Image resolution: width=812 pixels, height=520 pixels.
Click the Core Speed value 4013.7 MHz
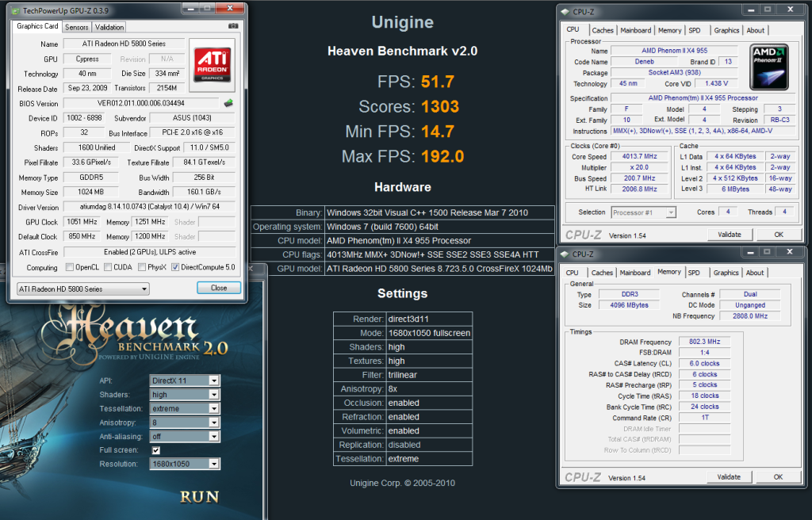point(640,156)
